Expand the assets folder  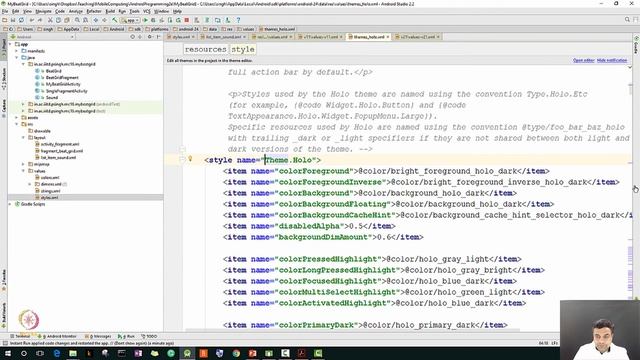(x=17, y=118)
